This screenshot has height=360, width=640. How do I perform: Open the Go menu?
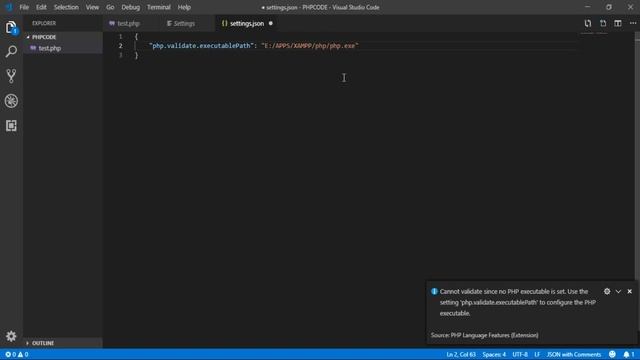click(110, 7)
